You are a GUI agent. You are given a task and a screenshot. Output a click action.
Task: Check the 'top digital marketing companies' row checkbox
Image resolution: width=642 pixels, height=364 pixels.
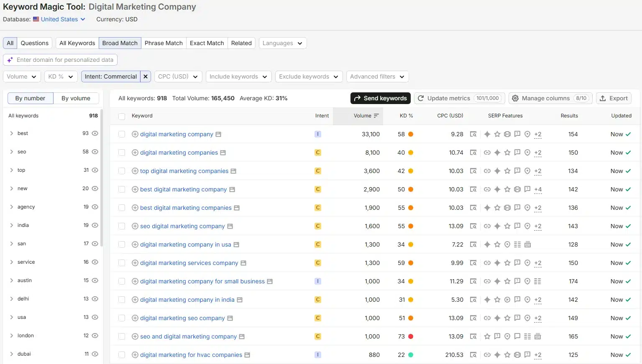click(x=122, y=171)
